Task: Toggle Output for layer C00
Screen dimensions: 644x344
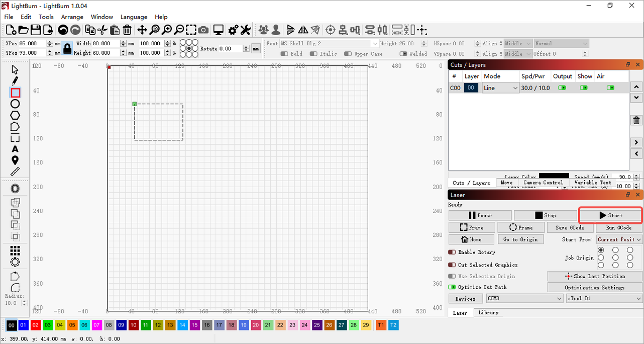Action: [562, 88]
